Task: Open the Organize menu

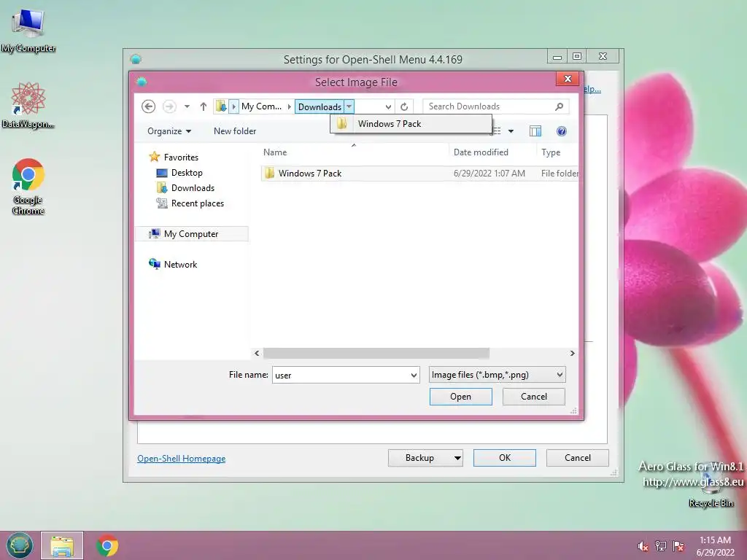Action: click(x=169, y=131)
